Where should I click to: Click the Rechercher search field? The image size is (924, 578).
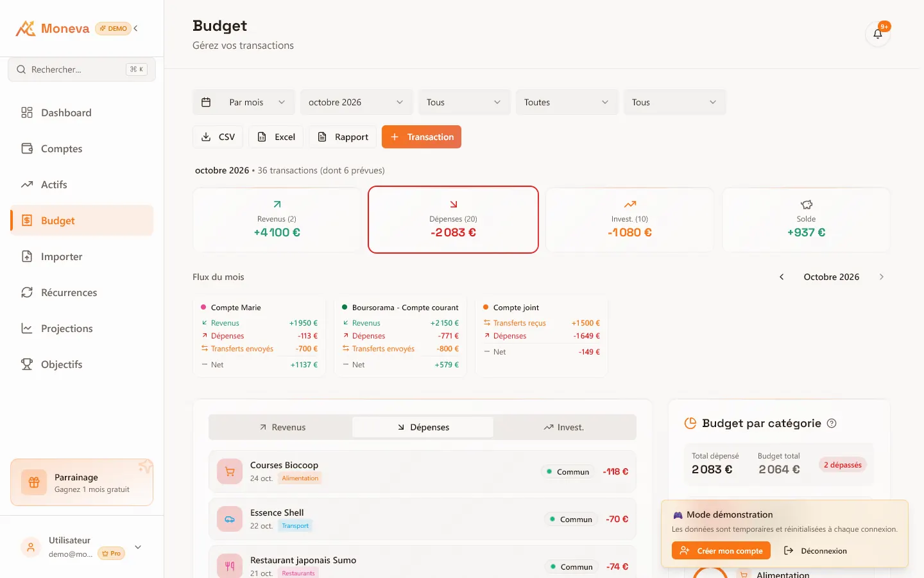point(82,69)
